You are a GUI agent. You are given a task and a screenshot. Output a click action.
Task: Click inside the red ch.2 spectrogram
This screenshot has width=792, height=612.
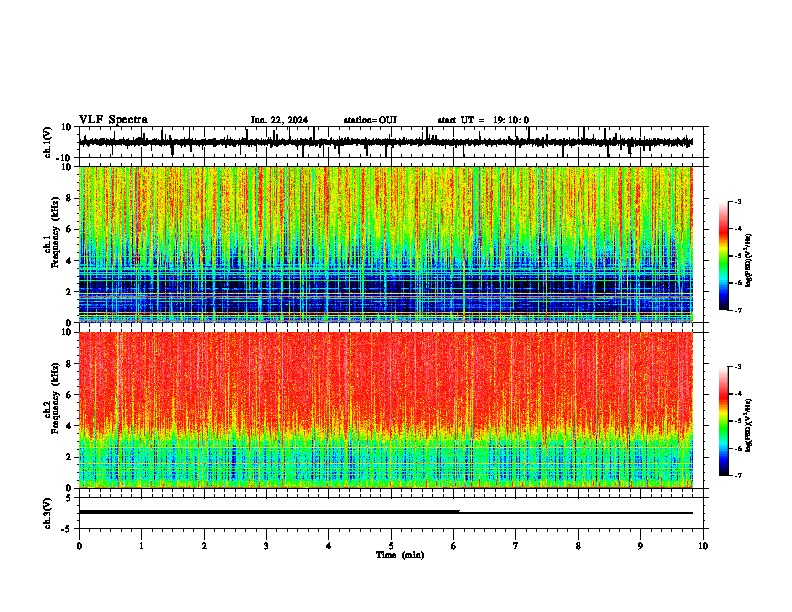click(x=385, y=410)
